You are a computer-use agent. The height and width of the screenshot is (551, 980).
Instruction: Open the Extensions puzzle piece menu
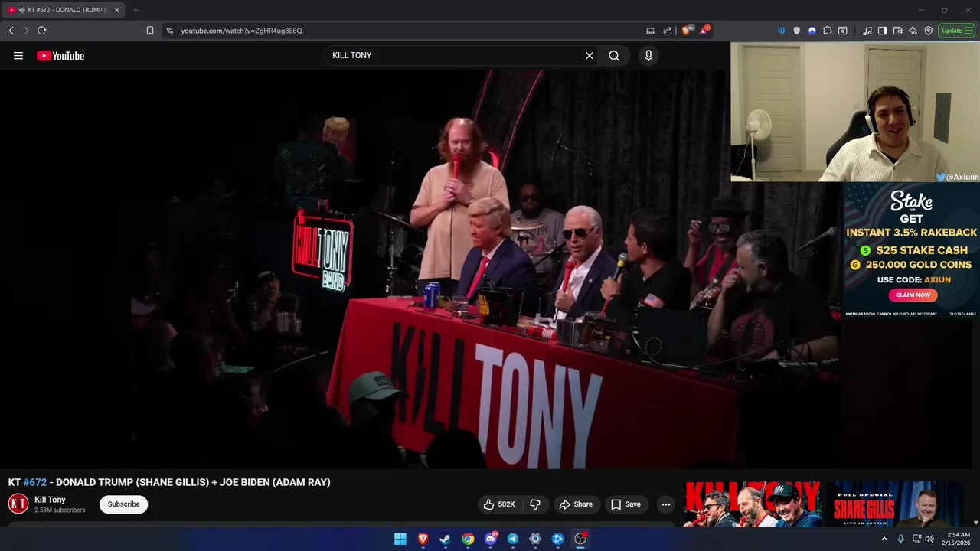828,31
